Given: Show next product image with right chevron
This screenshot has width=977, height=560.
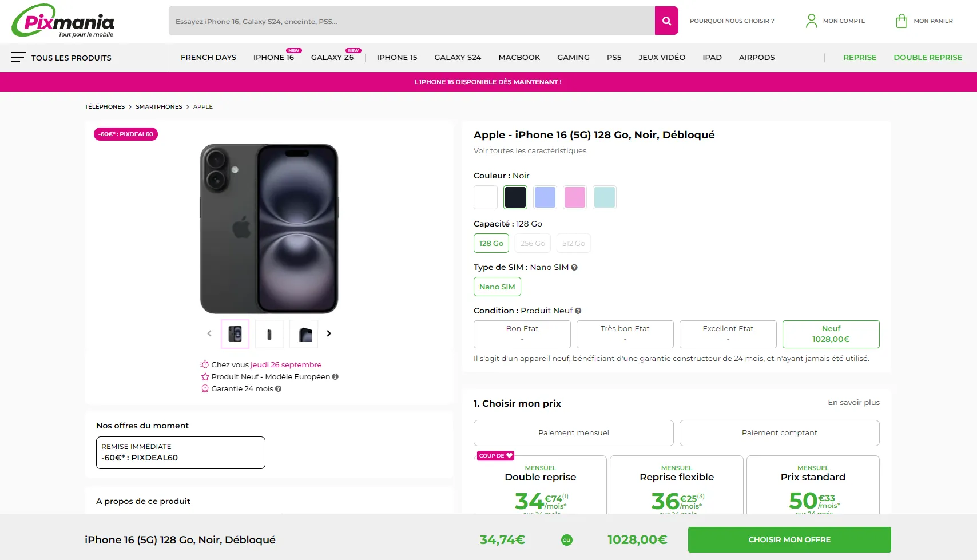Looking at the screenshot, I should pos(329,333).
